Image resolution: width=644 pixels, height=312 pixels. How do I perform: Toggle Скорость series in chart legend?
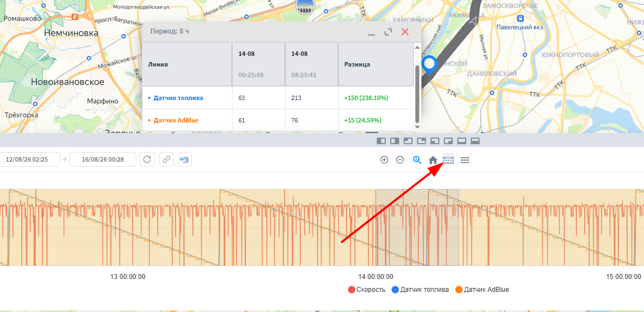[x=366, y=290]
